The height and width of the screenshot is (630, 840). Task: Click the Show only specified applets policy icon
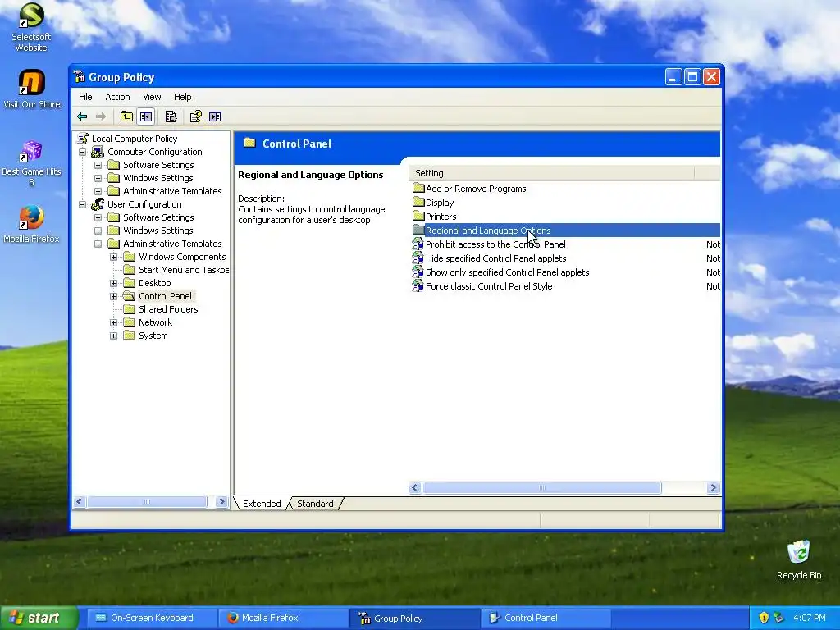point(418,272)
